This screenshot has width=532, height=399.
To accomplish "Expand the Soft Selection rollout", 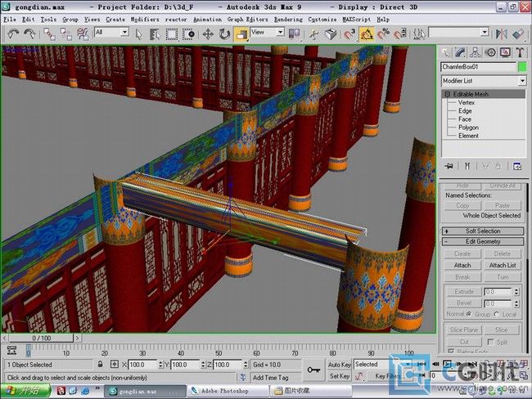I will point(483,231).
